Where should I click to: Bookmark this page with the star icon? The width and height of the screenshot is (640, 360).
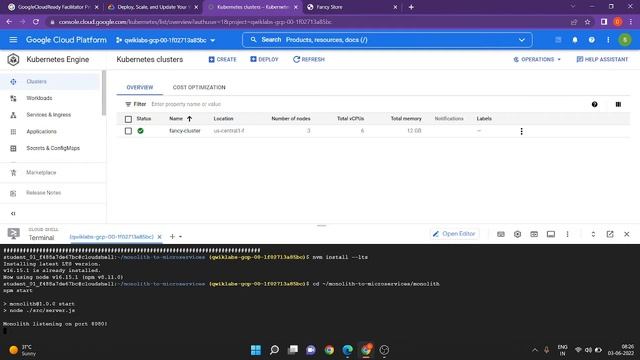[x=587, y=22]
